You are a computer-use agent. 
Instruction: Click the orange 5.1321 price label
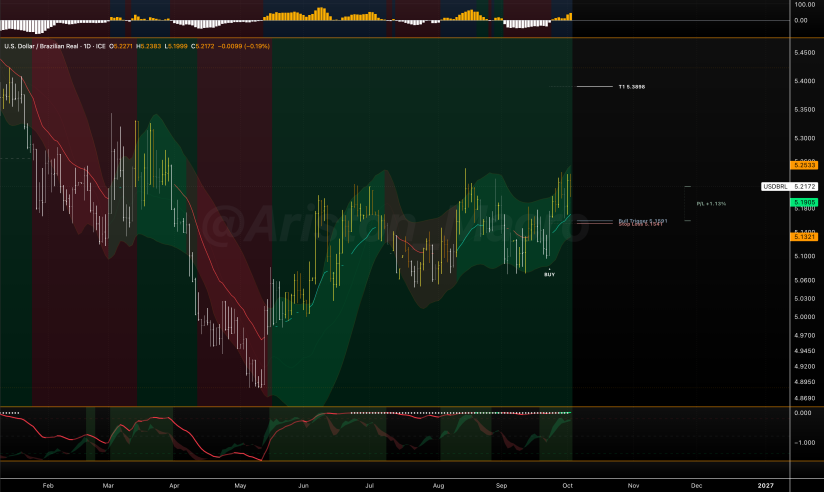pyautogui.click(x=804, y=237)
